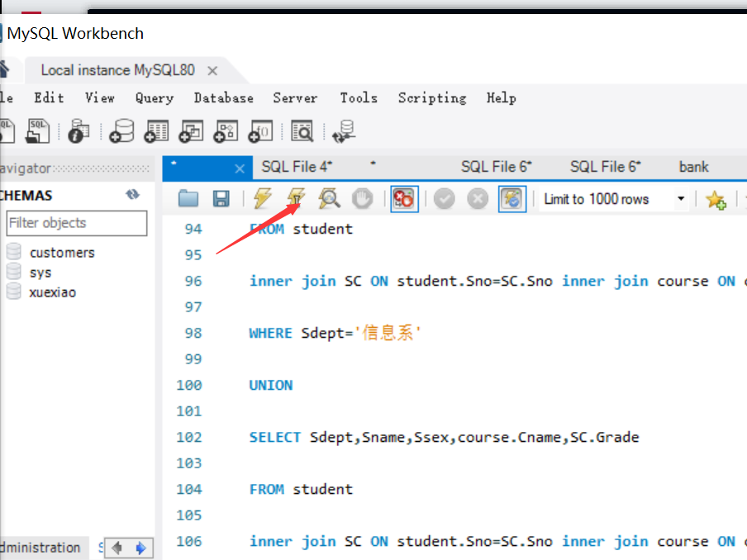Run Explain on the current statement
Screen dimensions: 747x560
tap(329, 198)
